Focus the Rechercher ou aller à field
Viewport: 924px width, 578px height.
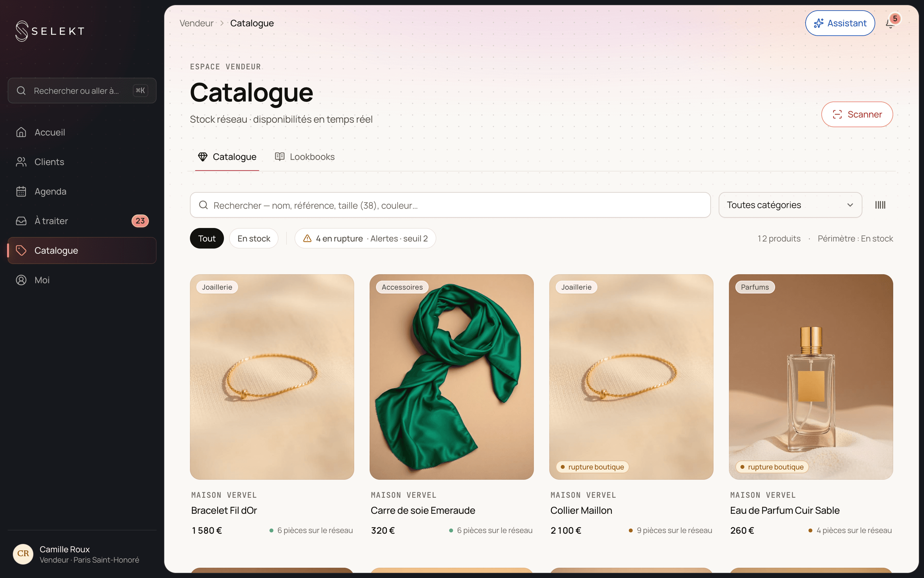(82, 91)
